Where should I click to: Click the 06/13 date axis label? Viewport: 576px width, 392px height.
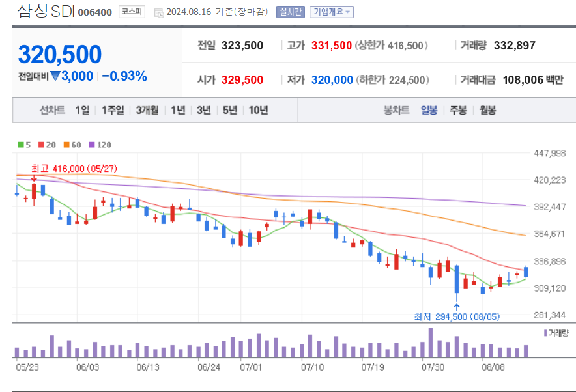148,367
